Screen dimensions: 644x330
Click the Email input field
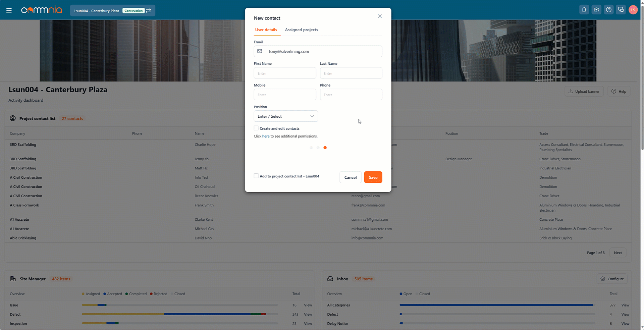(322, 51)
